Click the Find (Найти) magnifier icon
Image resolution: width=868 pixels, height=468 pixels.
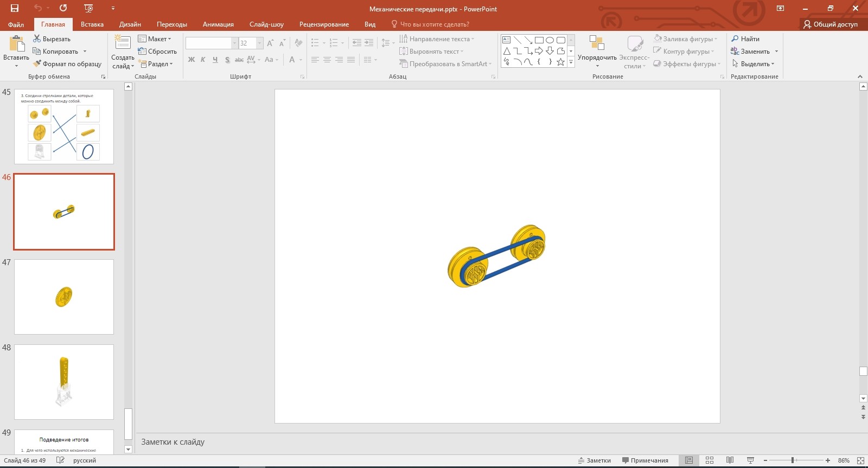click(735, 39)
